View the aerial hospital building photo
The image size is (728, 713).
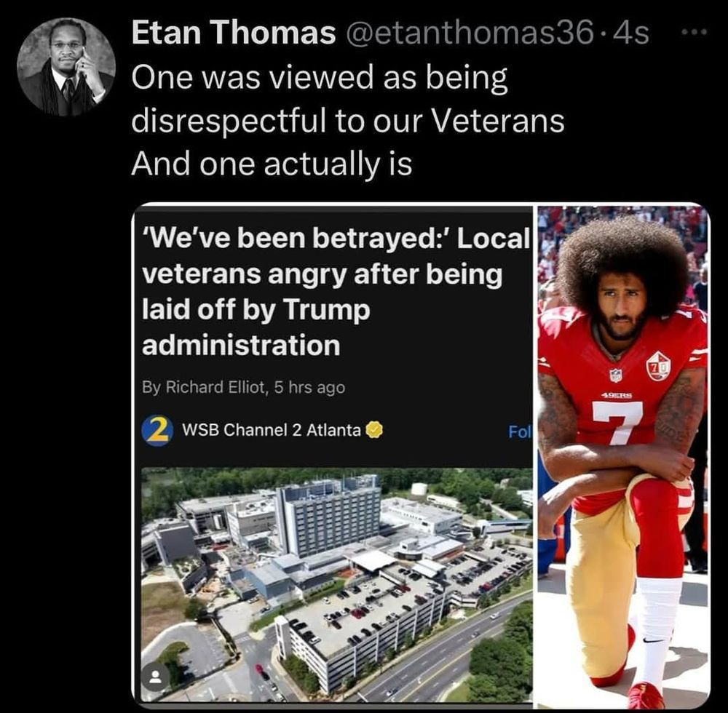tap(336, 584)
